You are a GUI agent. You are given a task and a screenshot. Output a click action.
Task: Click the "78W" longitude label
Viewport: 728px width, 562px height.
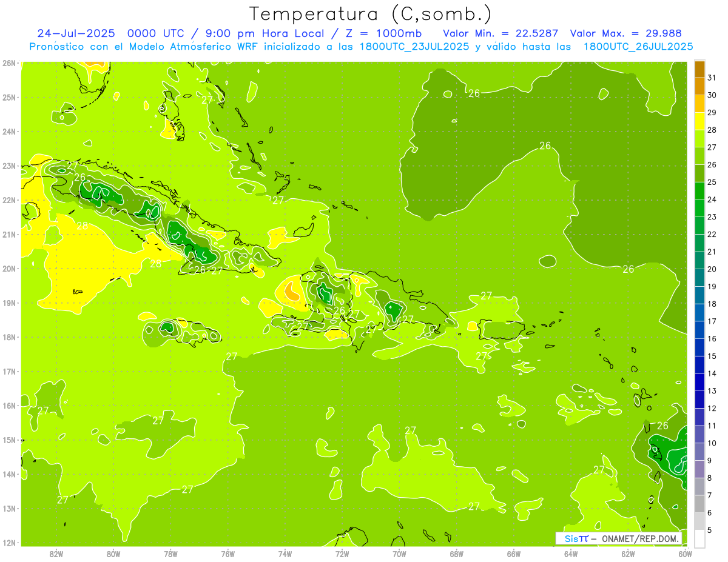tap(170, 554)
